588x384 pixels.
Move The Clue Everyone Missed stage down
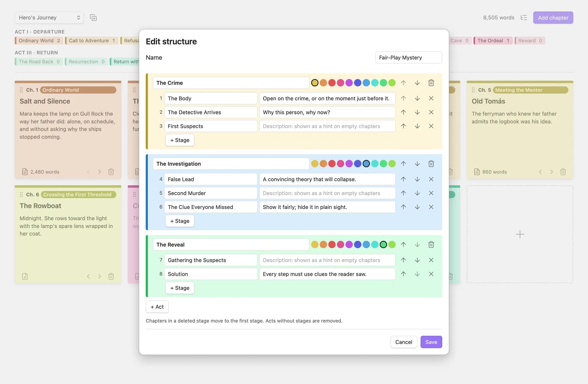(417, 207)
